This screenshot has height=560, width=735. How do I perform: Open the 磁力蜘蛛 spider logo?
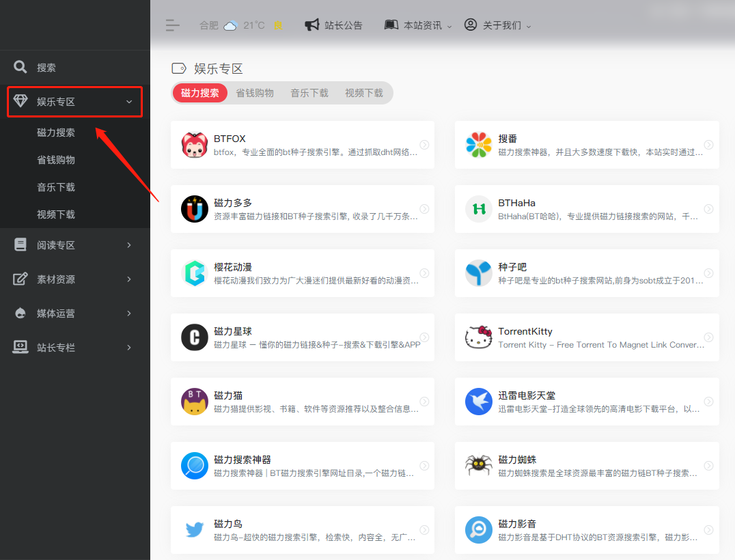479,466
